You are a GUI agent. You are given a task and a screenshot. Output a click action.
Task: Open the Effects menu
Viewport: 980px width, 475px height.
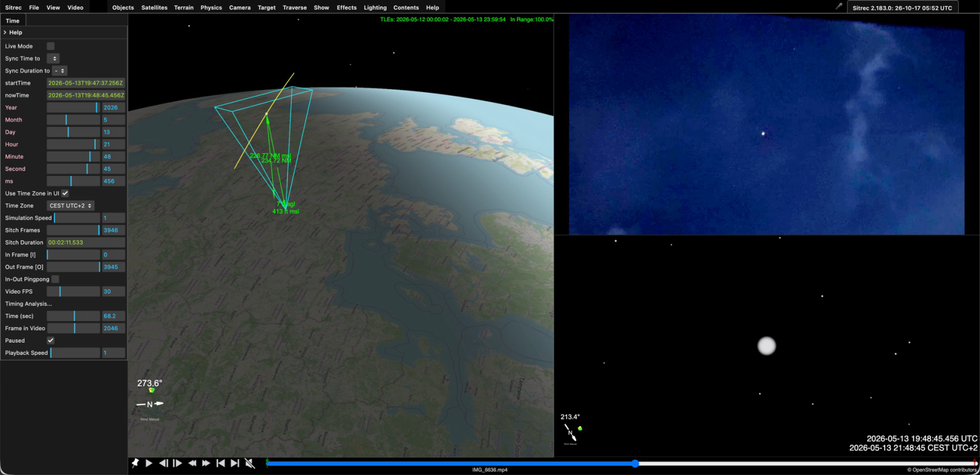tap(347, 7)
